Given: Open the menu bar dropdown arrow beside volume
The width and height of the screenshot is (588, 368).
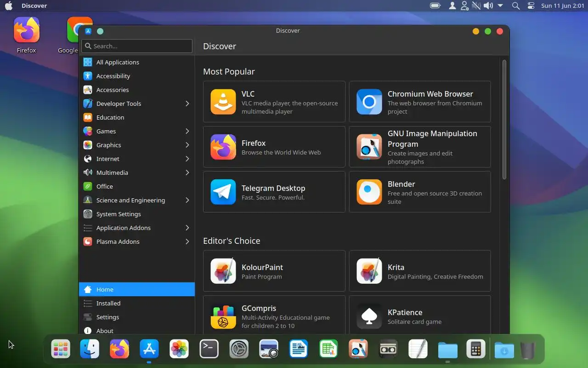Looking at the screenshot, I should [x=500, y=6].
